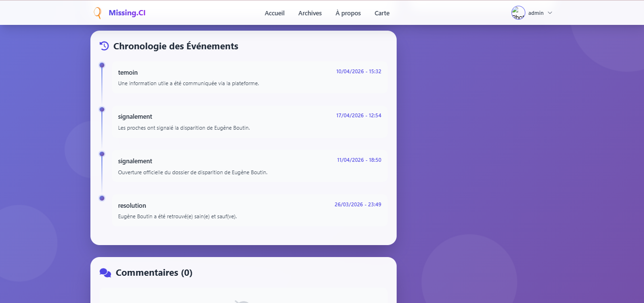Click the Commentaires (0) heading
Image resolution: width=644 pixels, height=303 pixels.
(x=154, y=272)
